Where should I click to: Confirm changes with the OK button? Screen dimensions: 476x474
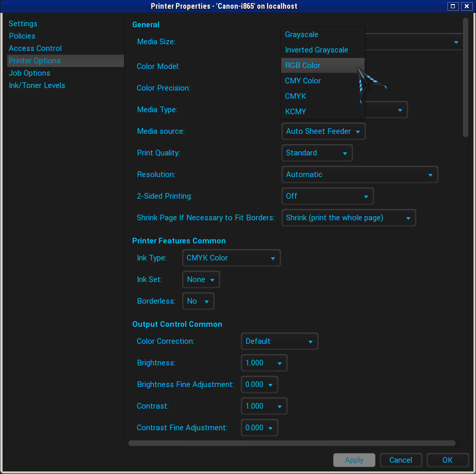click(x=448, y=460)
